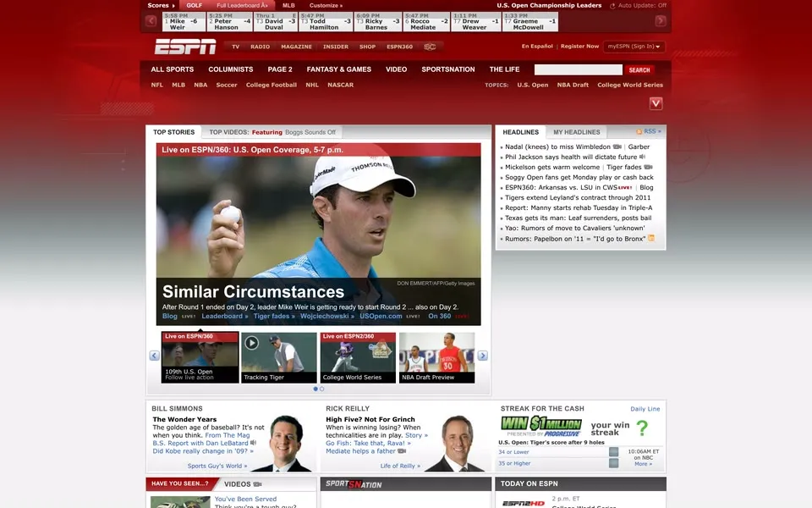Select 34 or Lower pick box
This screenshot has width=812, height=508.
click(x=614, y=452)
